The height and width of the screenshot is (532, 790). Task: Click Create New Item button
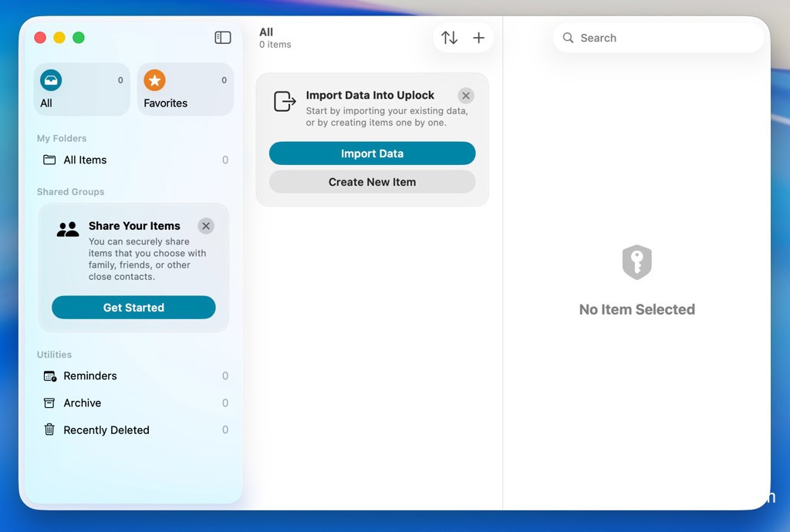coord(373,182)
